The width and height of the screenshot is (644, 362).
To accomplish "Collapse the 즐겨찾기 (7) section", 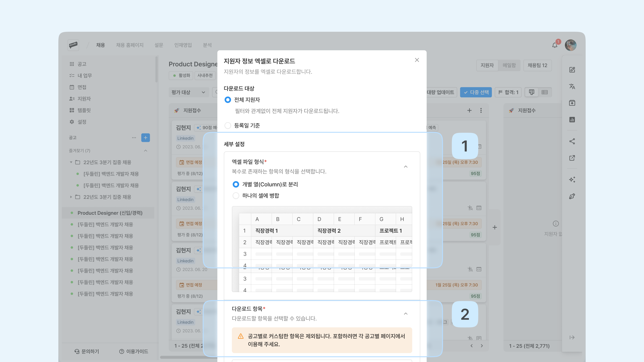I will [x=146, y=151].
